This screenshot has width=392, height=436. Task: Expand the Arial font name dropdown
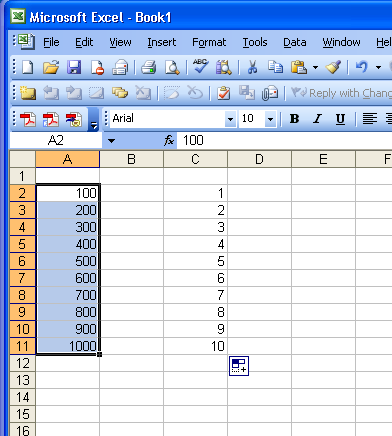230,119
